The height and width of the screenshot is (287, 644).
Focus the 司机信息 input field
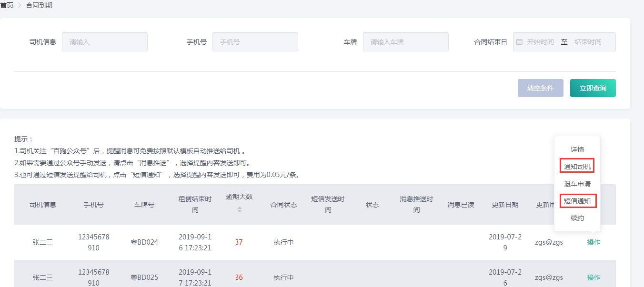pos(105,42)
